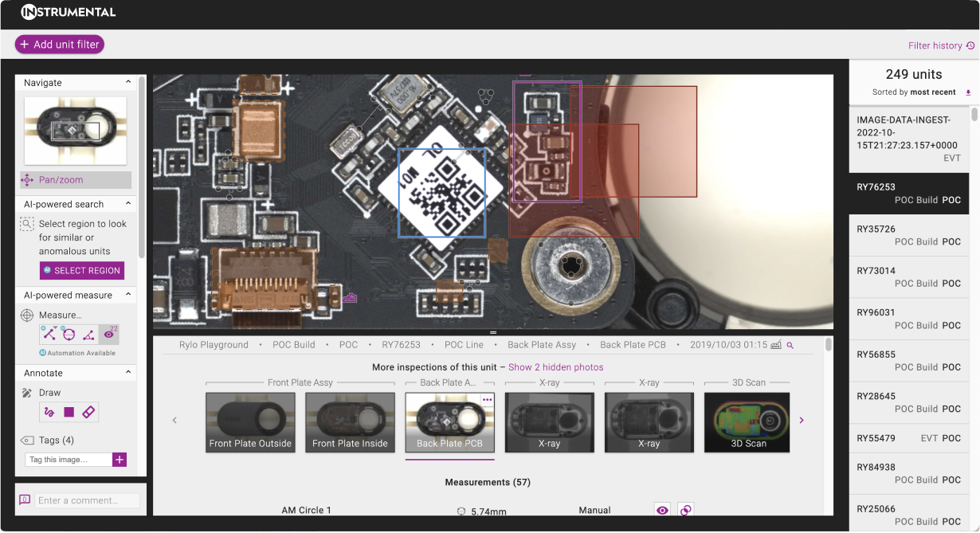Open the Sorted by most recent dropdown
The width and height of the screenshot is (980, 533).
(914, 92)
